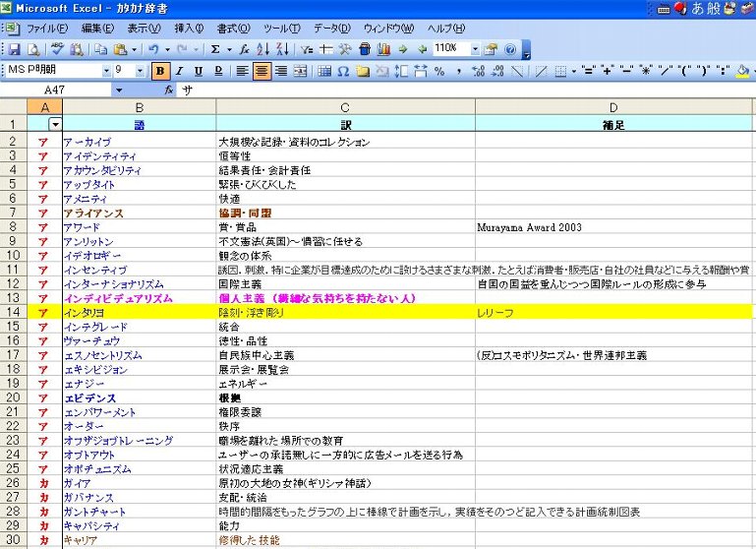Open the MS P明朝 font name dropdown
The height and width of the screenshot is (549, 756).
(x=105, y=71)
